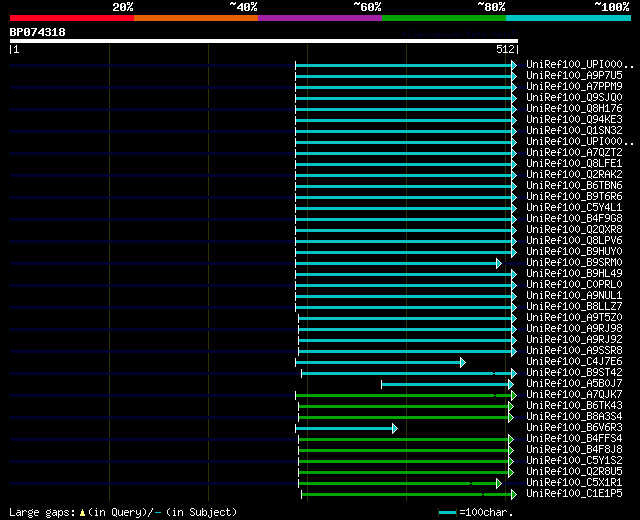Image resolution: width=640 pixels, height=520 pixels.
Task: Select the BP074318 query name
Action: (37, 32)
